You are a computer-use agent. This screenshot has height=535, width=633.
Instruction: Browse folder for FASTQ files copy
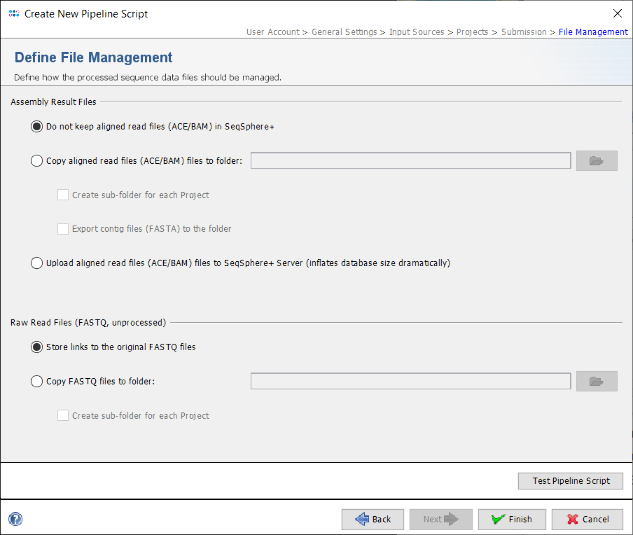(596, 381)
